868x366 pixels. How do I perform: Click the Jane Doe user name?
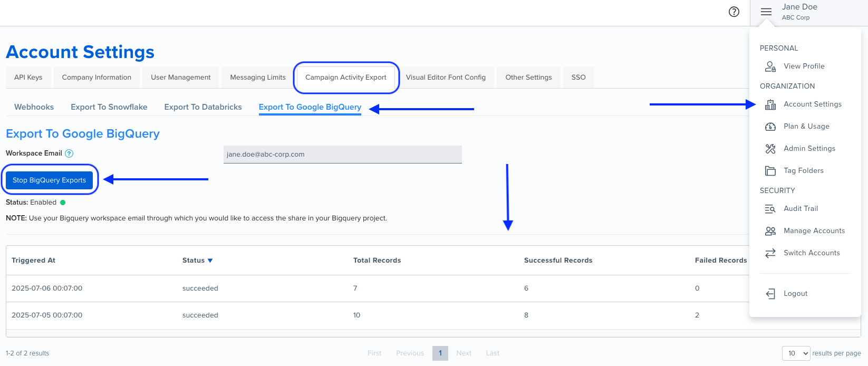tap(799, 7)
